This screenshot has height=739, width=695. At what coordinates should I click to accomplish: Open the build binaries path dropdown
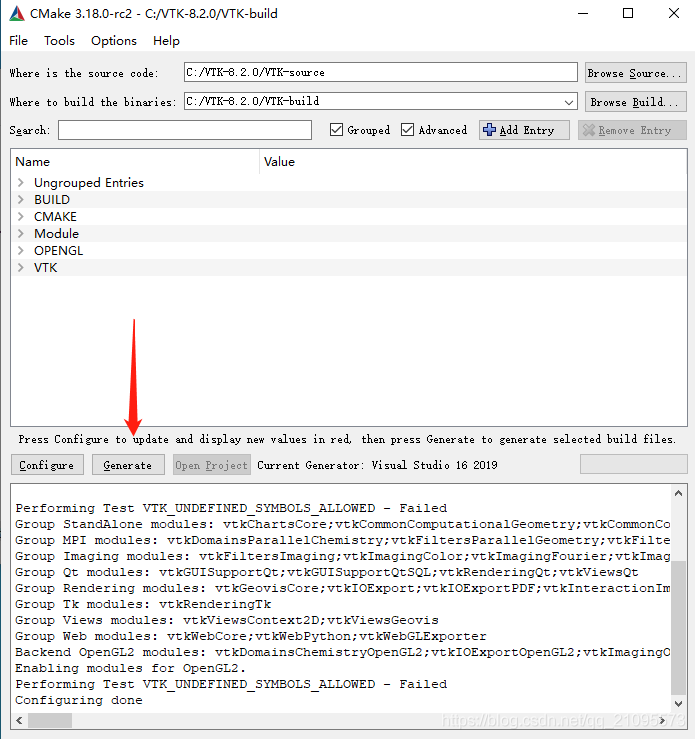568,102
